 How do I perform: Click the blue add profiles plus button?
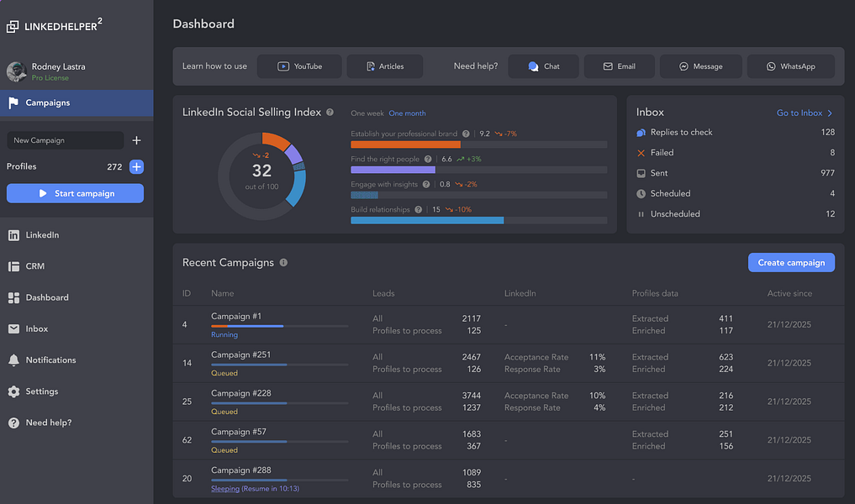(x=136, y=166)
